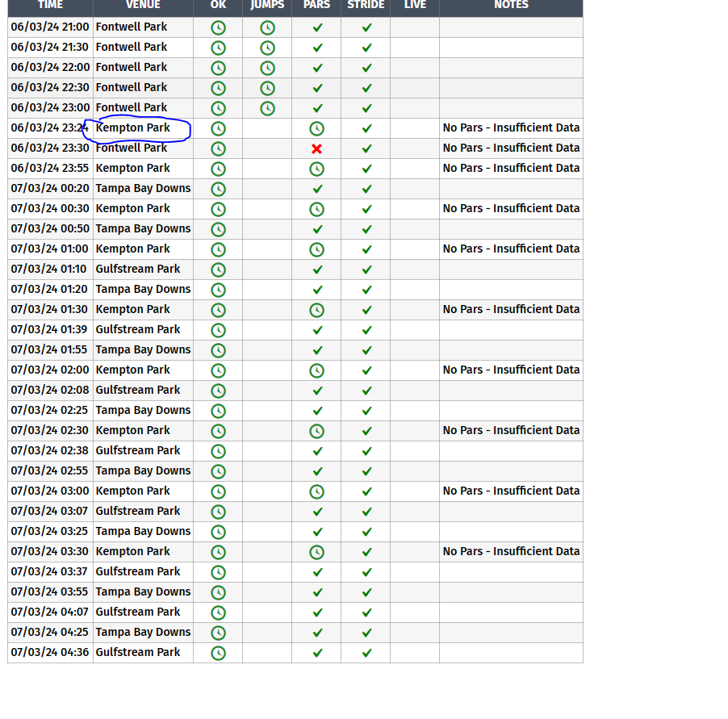Image resolution: width=728 pixels, height=719 pixels.
Task: Click the 07/03/24 02:00 time cell
Action: pos(50,370)
